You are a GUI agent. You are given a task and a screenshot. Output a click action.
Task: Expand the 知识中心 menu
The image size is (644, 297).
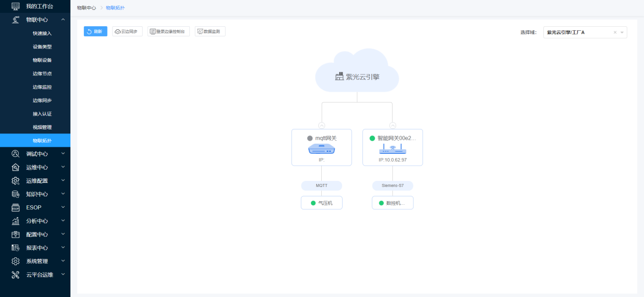coord(63,194)
